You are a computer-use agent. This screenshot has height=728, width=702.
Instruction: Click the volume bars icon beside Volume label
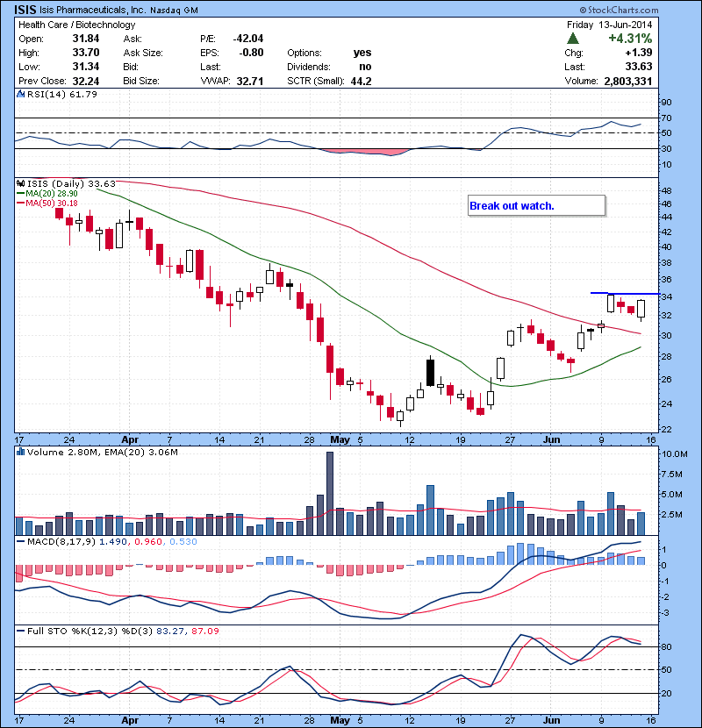pos(20,452)
